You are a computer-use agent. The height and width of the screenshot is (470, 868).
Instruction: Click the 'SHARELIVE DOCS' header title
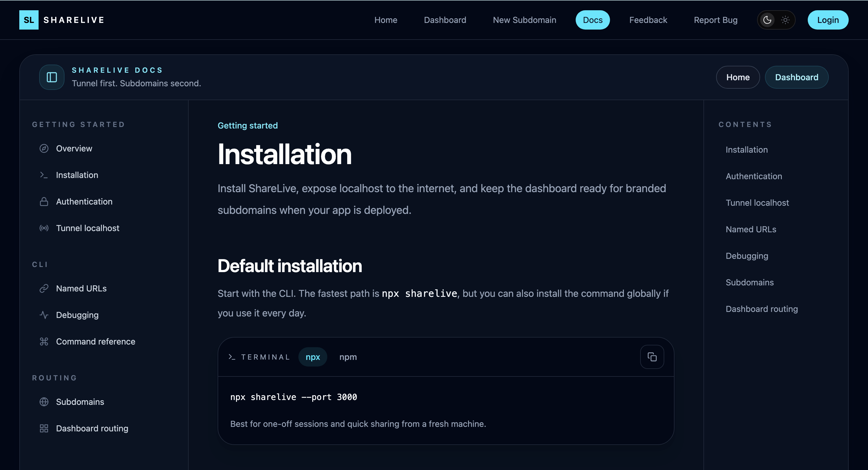pyautogui.click(x=118, y=70)
